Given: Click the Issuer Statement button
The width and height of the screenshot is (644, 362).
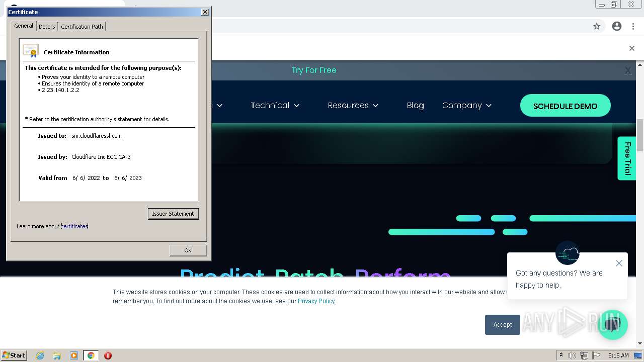Looking at the screenshot, I should pyautogui.click(x=173, y=214).
